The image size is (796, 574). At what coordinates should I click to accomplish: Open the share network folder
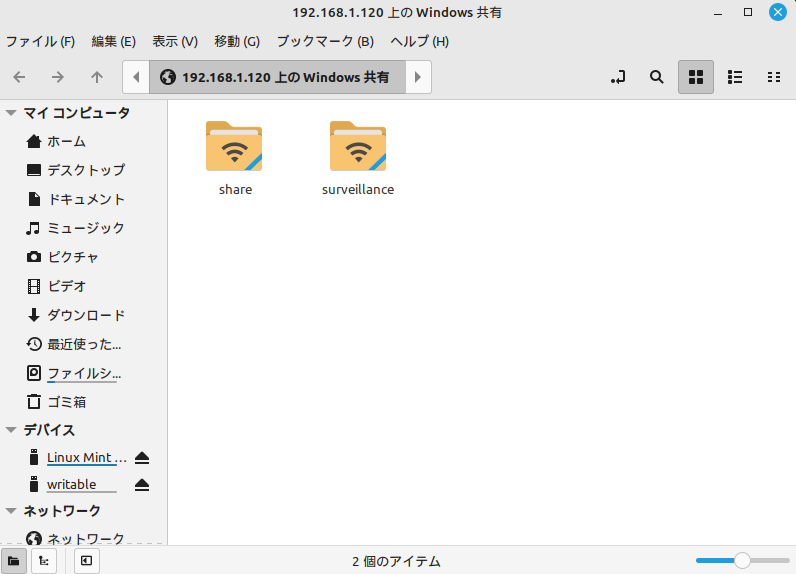point(235,158)
